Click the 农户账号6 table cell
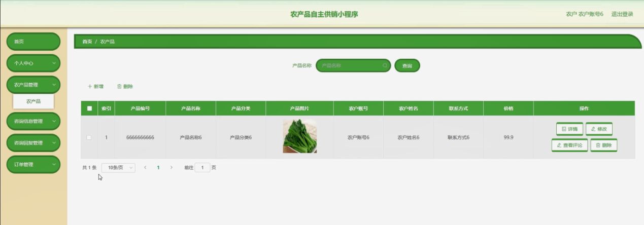The width and height of the screenshot is (644, 225). point(358,137)
